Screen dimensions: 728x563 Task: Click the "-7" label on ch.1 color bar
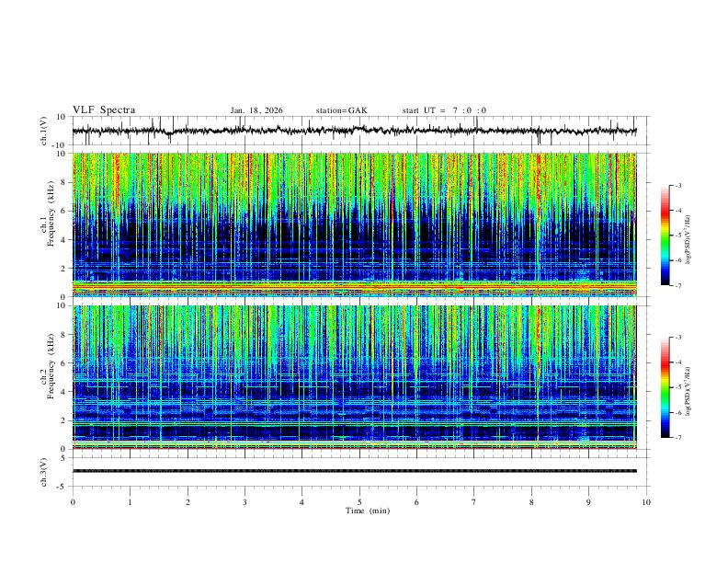(x=677, y=285)
